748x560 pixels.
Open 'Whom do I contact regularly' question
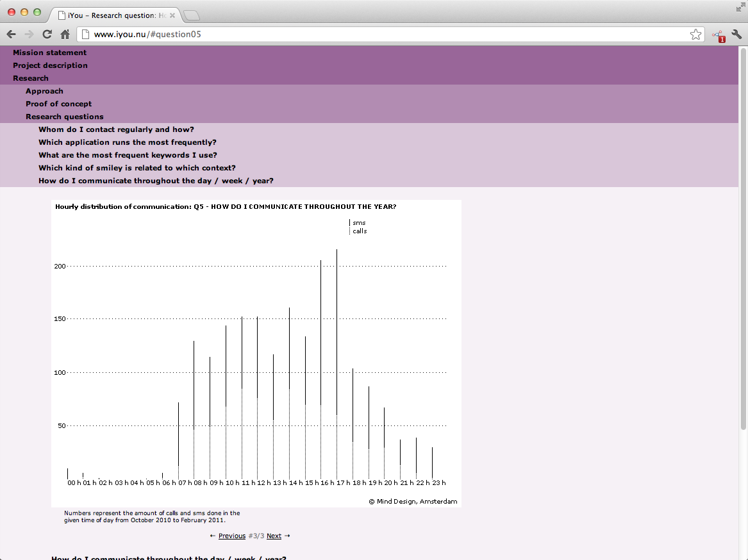tap(116, 129)
